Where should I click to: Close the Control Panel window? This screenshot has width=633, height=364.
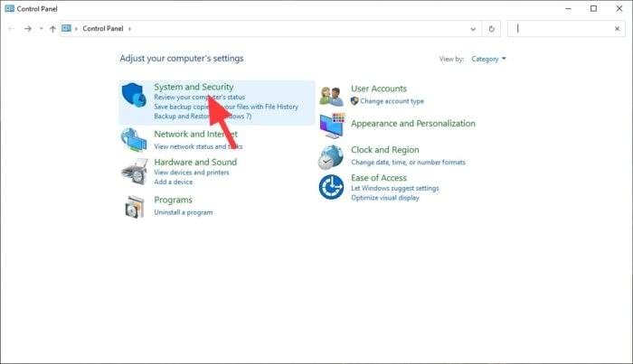pos(619,8)
